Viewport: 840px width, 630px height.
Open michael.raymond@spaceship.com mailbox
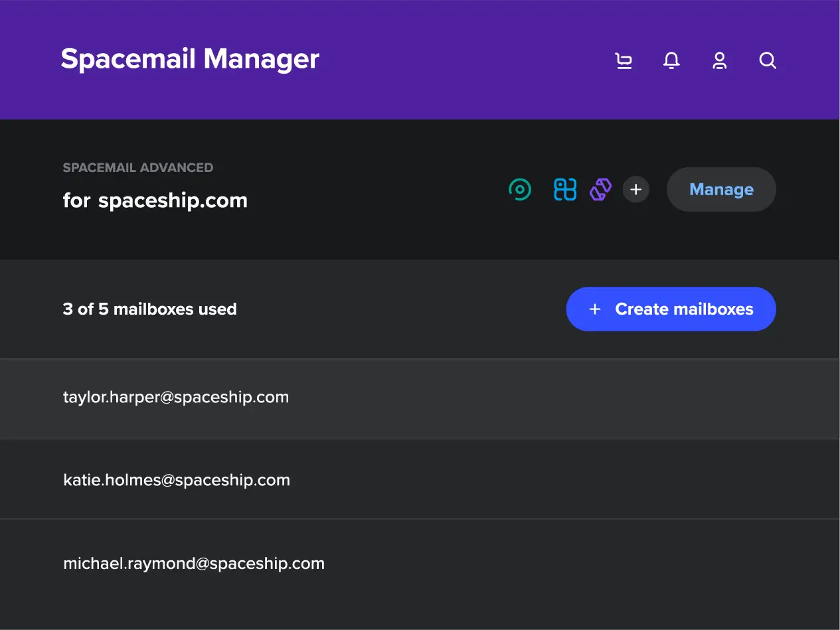pos(194,563)
